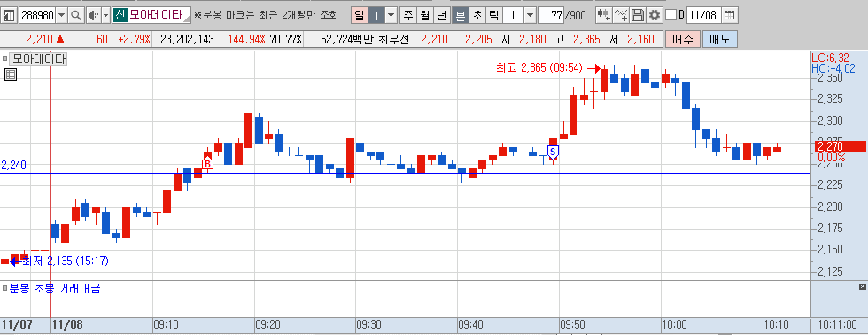Switch to 주 weekly chart tab

pos(408,15)
